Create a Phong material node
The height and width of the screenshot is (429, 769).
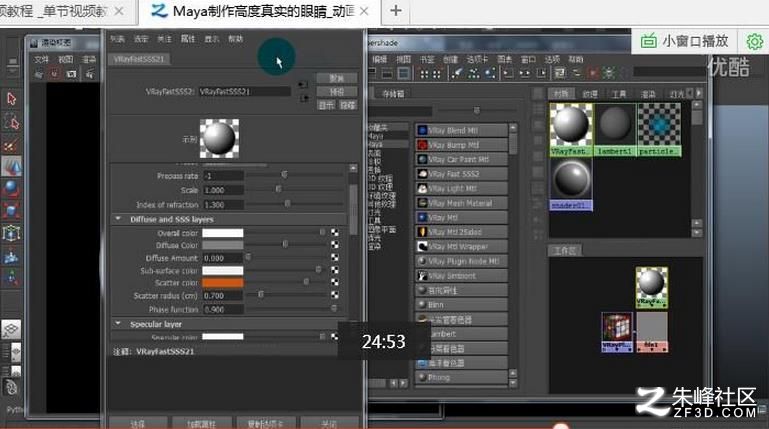pyautogui.click(x=461, y=377)
